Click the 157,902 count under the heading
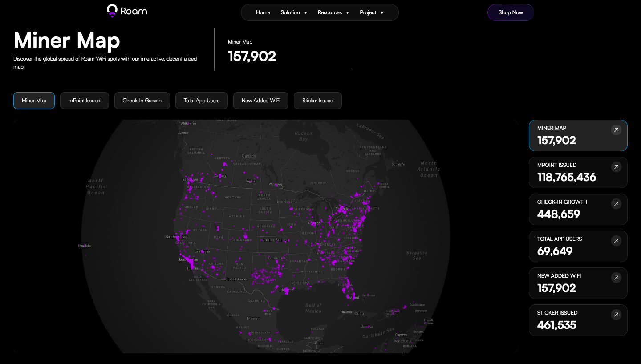The image size is (641, 364). tap(252, 56)
